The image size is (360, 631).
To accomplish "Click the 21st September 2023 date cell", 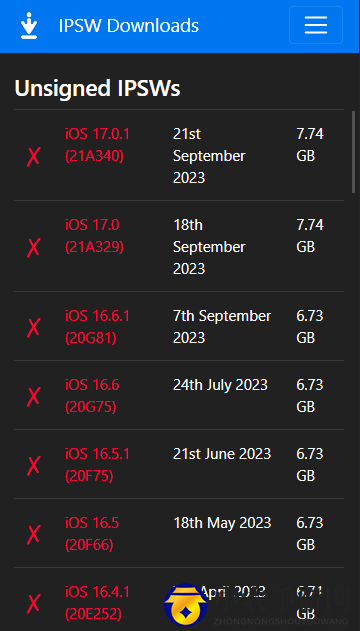I will 209,156.
